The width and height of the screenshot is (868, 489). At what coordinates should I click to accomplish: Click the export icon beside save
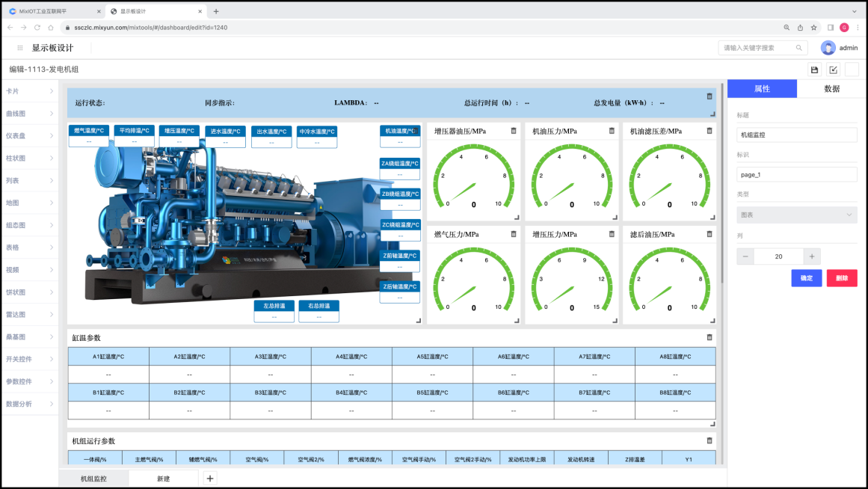(x=834, y=70)
